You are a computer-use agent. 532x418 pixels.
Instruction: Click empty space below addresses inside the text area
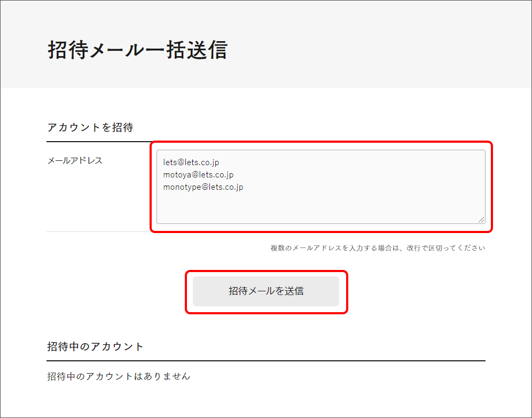point(320,208)
